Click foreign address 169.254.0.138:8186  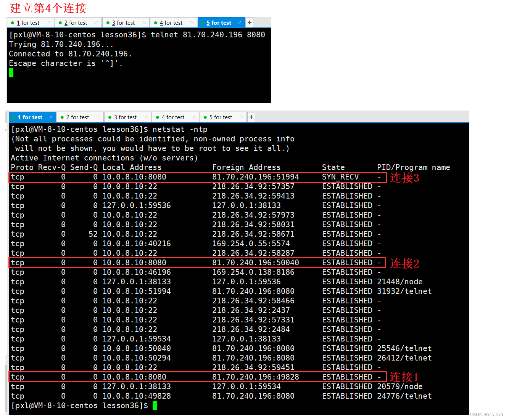point(253,272)
